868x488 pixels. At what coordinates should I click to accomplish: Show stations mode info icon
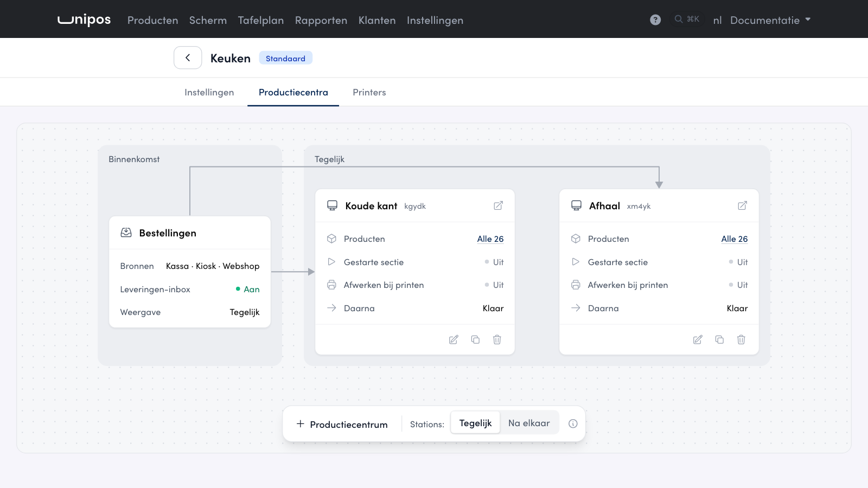coord(573,424)
